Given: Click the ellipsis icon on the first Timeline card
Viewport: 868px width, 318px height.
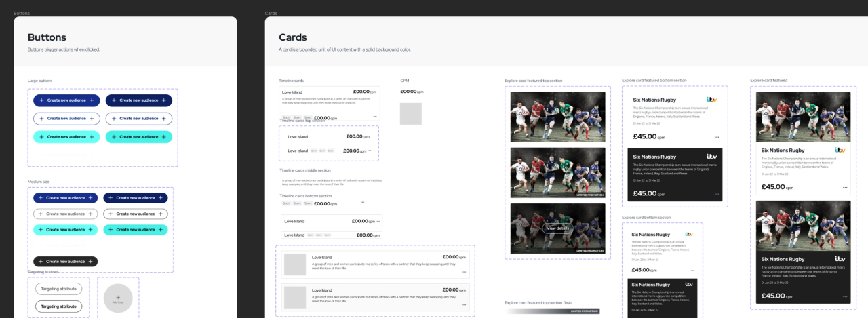Looking at the screenshot, I should tap(374, 117).
